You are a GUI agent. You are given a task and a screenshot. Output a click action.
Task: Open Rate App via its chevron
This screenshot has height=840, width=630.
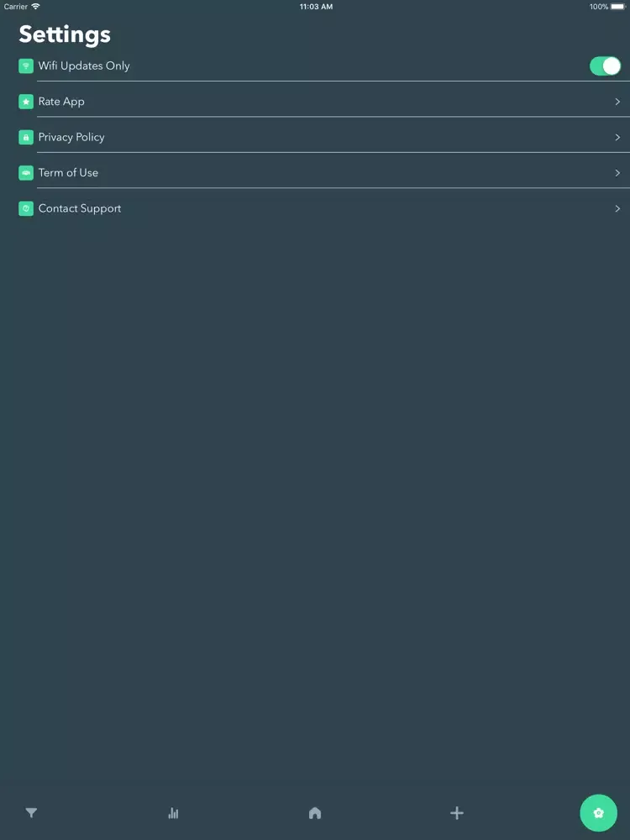pos(617,102)
